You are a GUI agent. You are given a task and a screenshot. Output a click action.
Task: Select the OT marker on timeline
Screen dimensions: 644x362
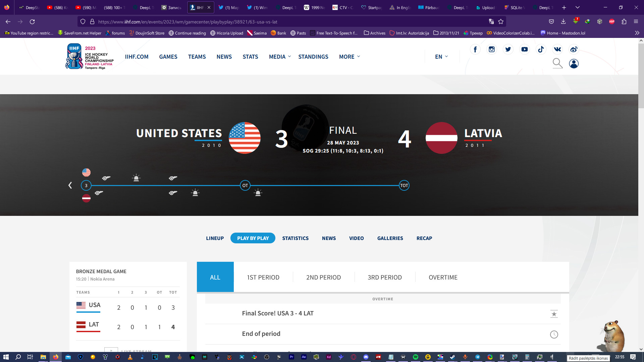pos(245,185)
